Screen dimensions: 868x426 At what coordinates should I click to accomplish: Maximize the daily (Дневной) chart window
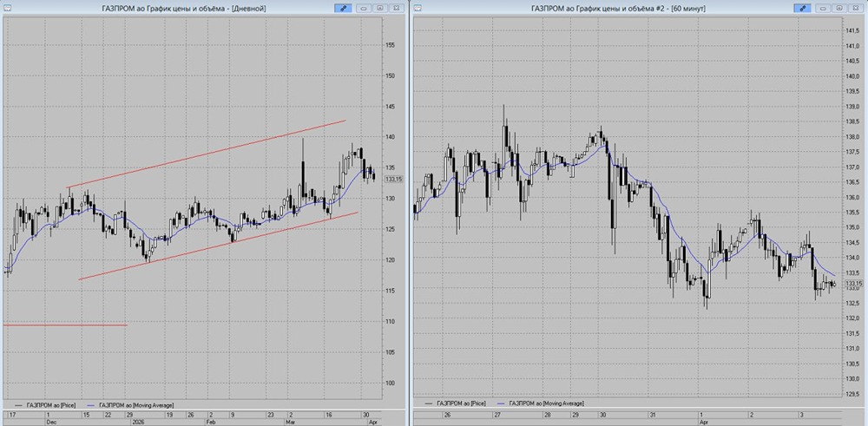coord(380,9)
